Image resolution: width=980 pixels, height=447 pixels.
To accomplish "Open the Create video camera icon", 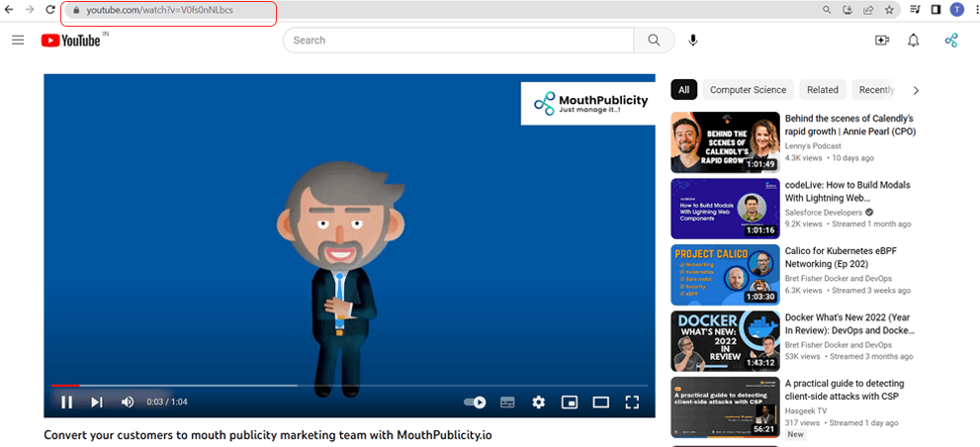I will click(x=881, y=40).
